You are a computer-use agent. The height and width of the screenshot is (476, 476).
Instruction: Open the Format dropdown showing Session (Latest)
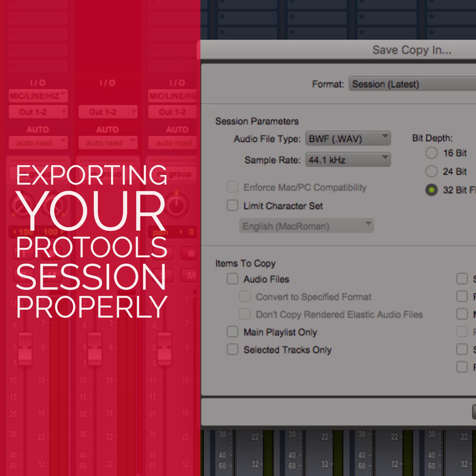[412, 84]
